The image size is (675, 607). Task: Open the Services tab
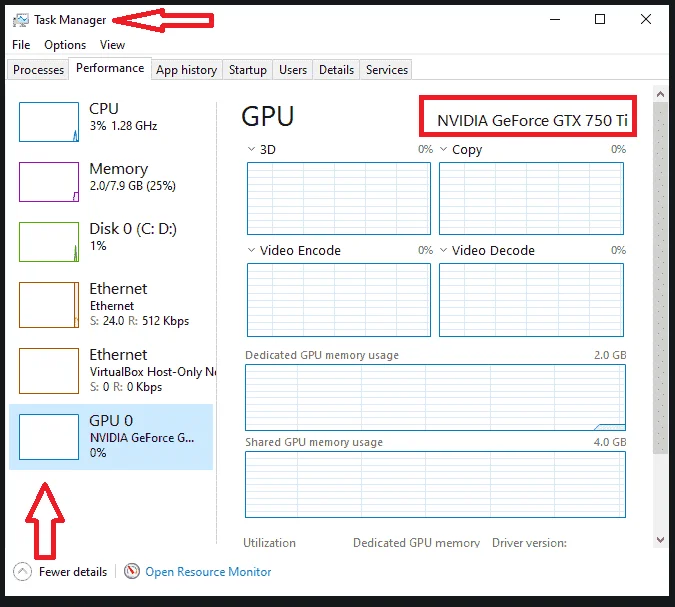point(387,70)
